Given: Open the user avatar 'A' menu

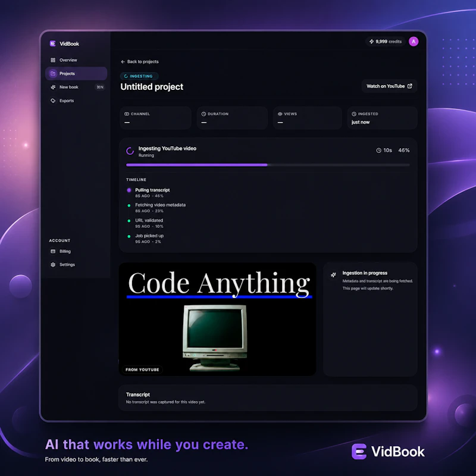Looking at the screenshot, I should coord(414,42).
